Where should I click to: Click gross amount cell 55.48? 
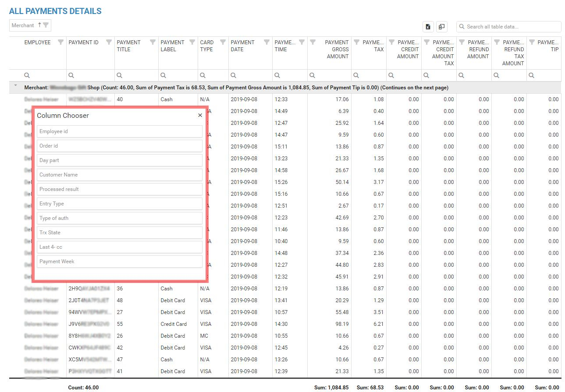pyautogui.click(x=341, y=312)
